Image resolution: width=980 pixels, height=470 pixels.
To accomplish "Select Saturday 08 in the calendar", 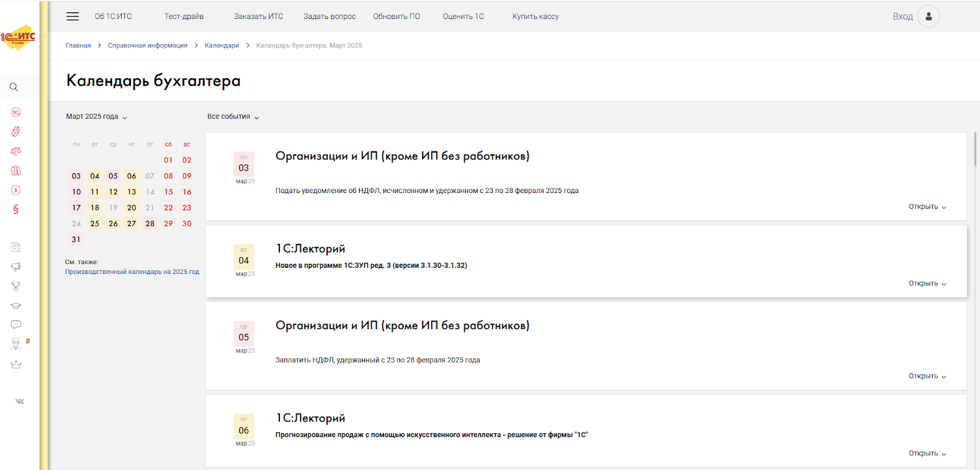I will coord(168,176).
